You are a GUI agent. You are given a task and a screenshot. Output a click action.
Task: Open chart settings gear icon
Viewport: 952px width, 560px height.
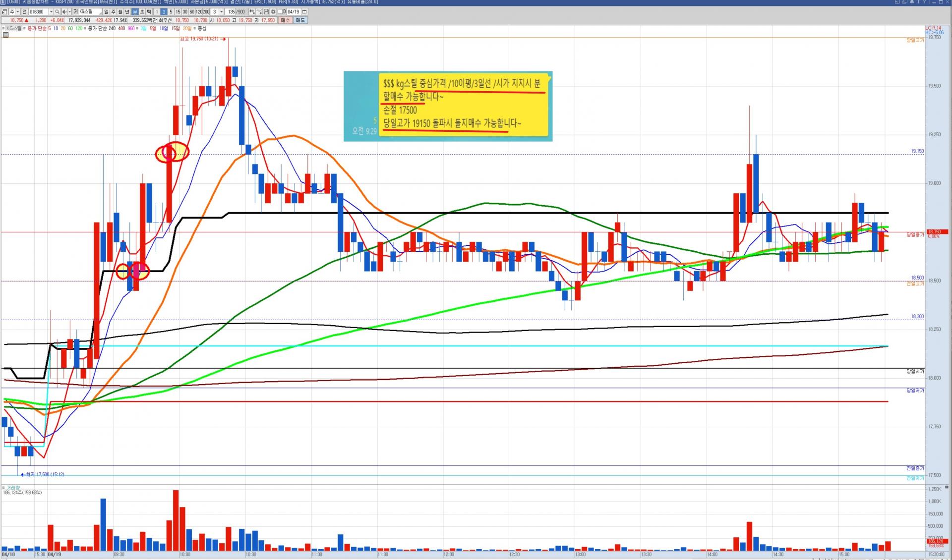click(273, 12)
